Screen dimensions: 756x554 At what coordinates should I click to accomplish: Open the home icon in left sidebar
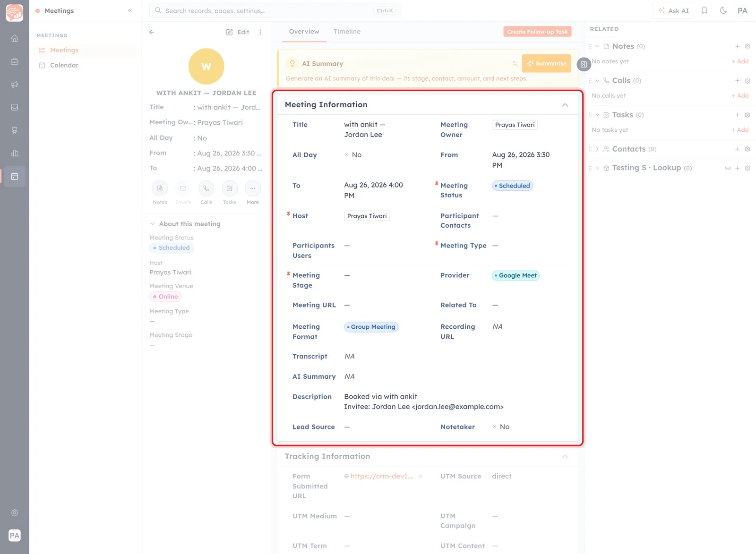click(x=15, y=38)
